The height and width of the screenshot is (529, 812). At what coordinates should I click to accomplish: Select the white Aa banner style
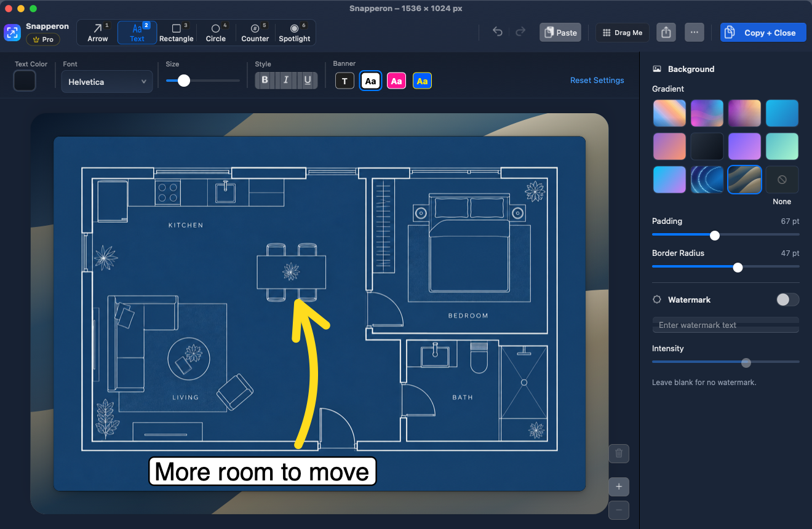pos(370,81)
